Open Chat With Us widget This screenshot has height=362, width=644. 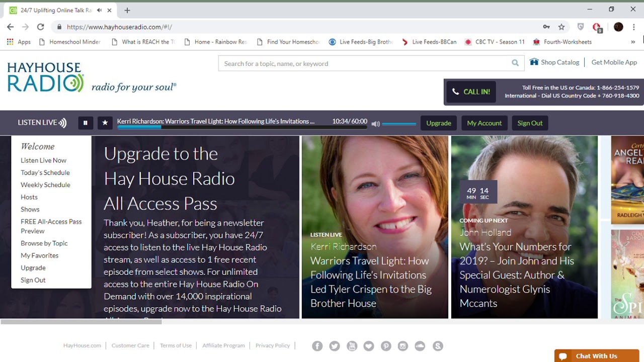597,356
